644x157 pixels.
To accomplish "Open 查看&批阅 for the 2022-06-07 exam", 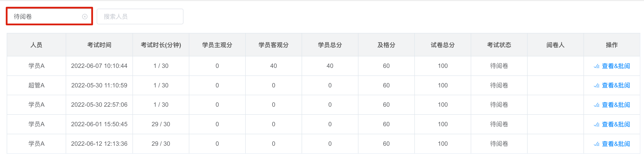I will point(616,66).
